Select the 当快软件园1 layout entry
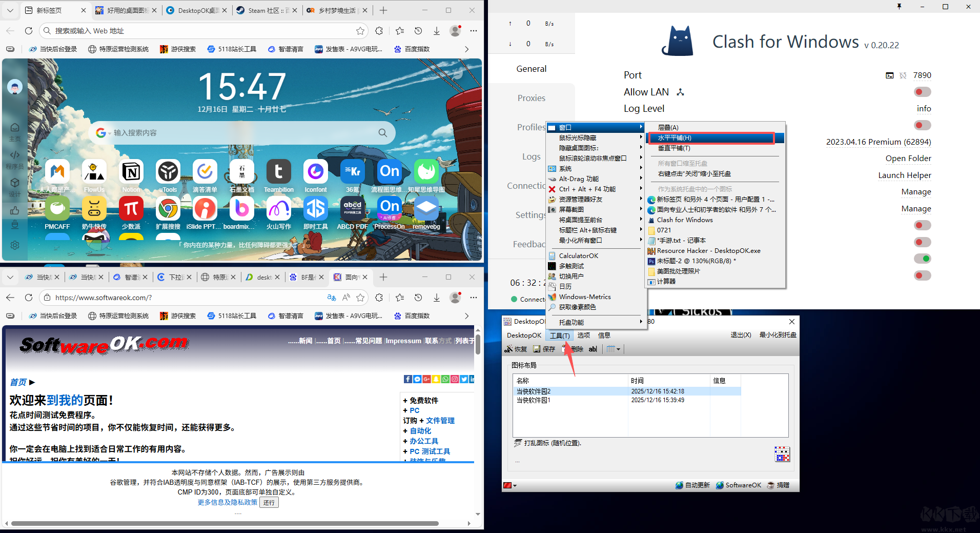Screen dimensions: 980x533 [x=534, y=400]
